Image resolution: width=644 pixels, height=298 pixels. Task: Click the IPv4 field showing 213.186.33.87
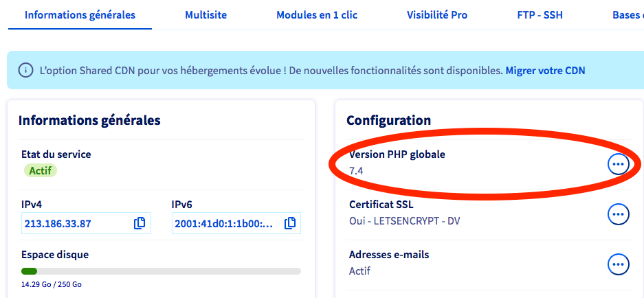[76, 223]
